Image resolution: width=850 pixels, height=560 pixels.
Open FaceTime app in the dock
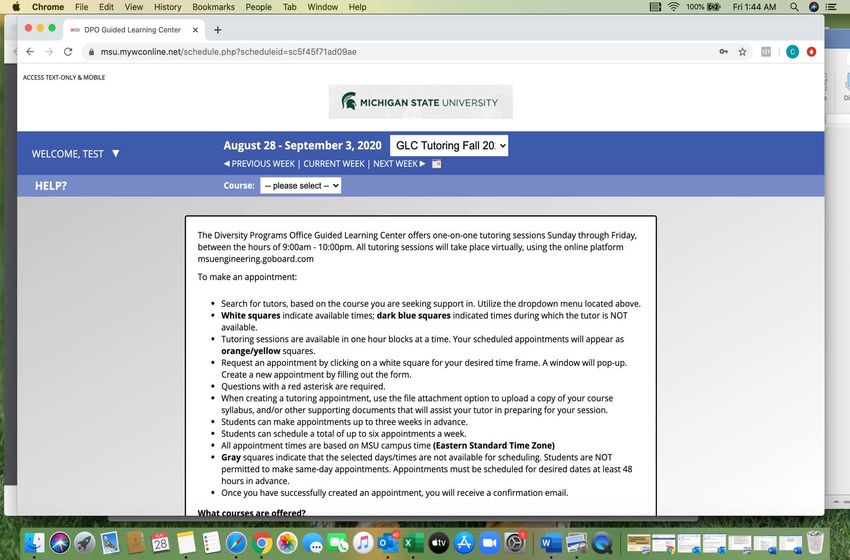click(338, 542)
